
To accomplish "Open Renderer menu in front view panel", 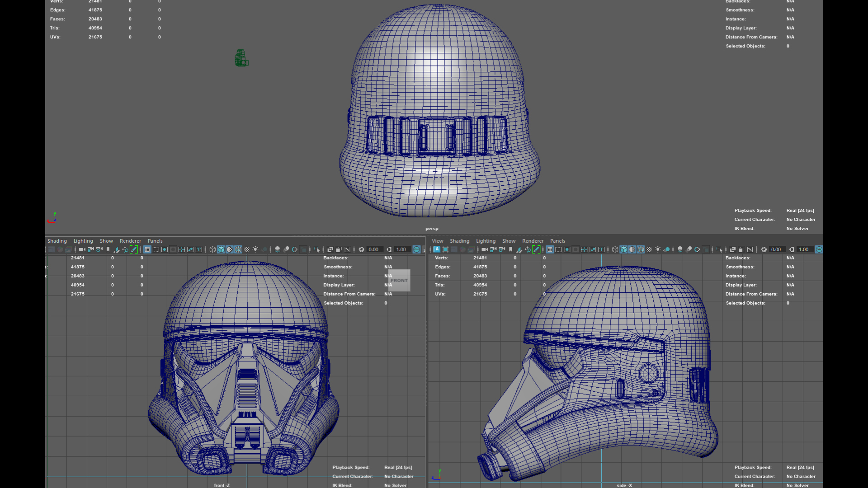I will [x=130, y=241].
